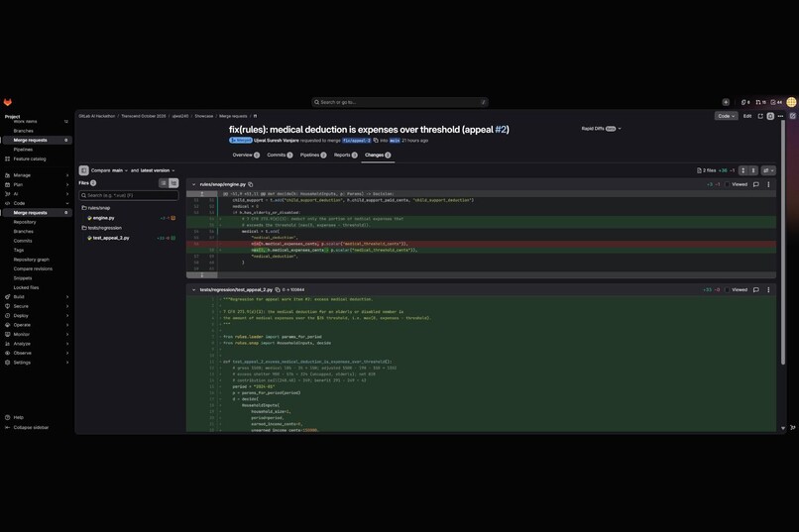
Task: Click the issue #2 link in title
Action: click(501, 130)
